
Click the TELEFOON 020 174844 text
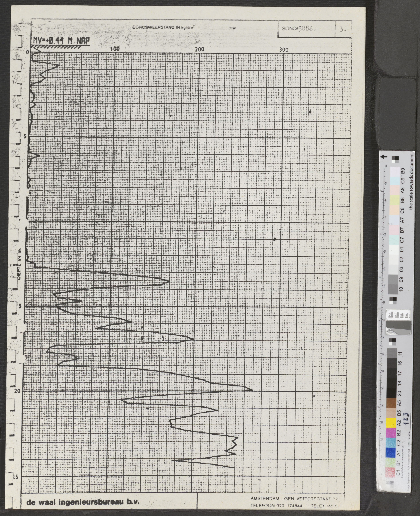tap(277, 505)
